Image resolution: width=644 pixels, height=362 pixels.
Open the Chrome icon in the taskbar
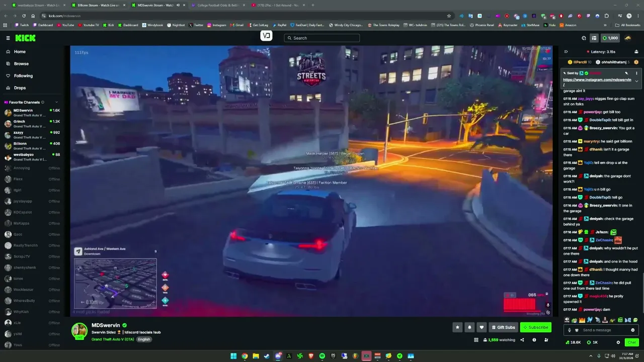pyautogui.click(x=245, y=356)
